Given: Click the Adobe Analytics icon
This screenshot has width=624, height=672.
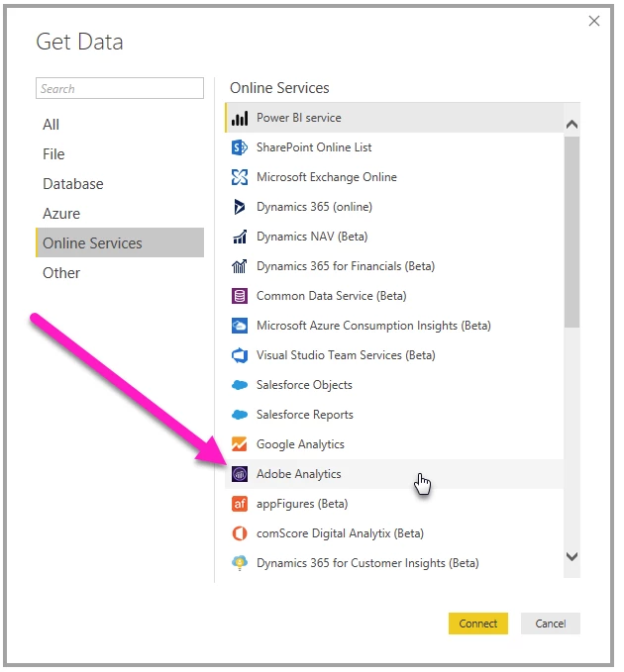Looking at the screenshot, I should [240, 474].
